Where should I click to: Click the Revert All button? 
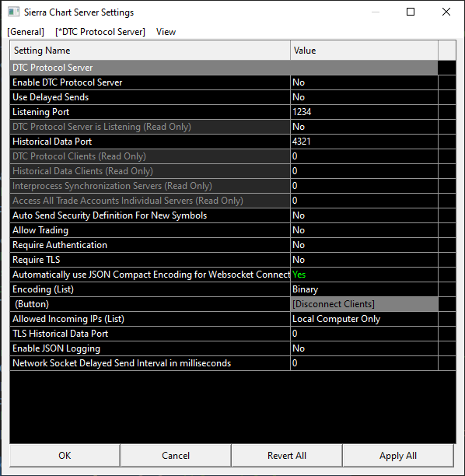287,455
